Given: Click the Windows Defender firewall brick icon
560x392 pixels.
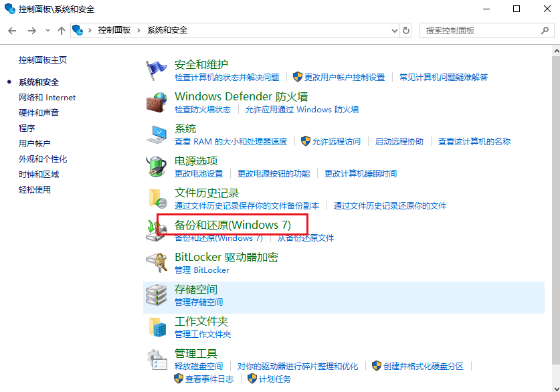Looking at the screenshot, I should point(156,102).
